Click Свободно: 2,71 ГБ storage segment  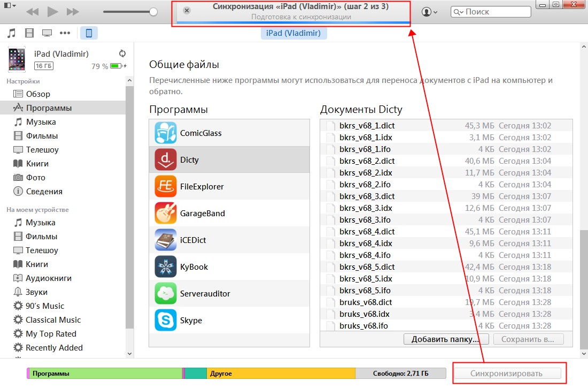pos(400,374)
